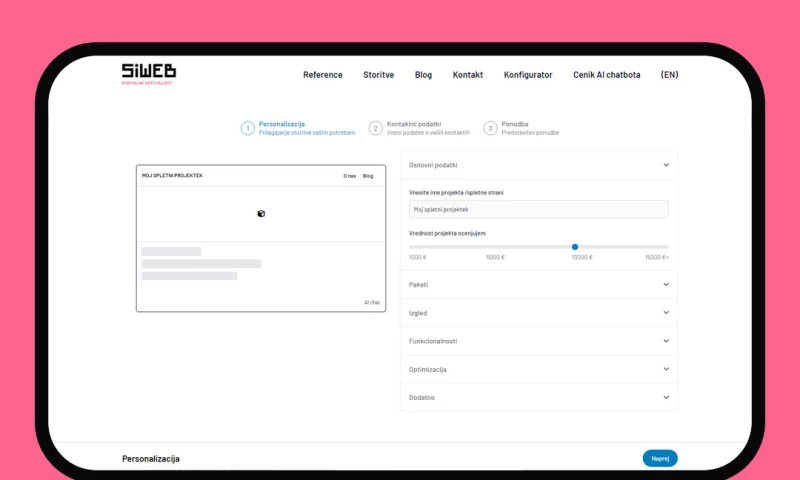The height and width of the screenshot is (480, 800).
Task: Select step 2 circle Kontaktni podatki
Action: pos(375,128)
